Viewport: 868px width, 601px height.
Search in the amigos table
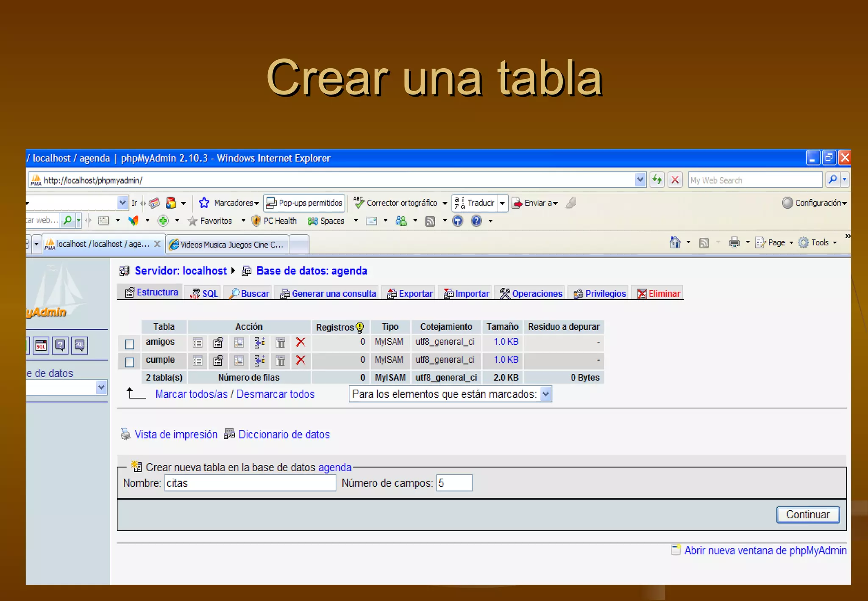239,342
